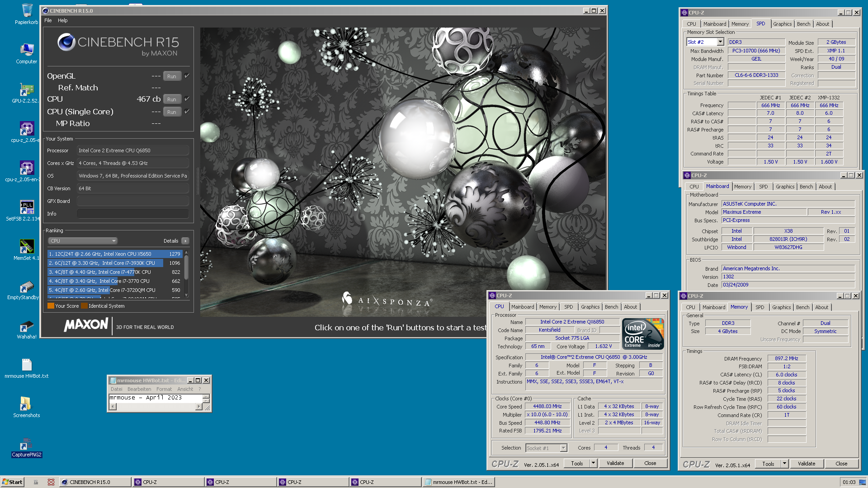Toggle the OpenGL test checkmark
The width and height of the screenshot is (868, 488).
187,76
